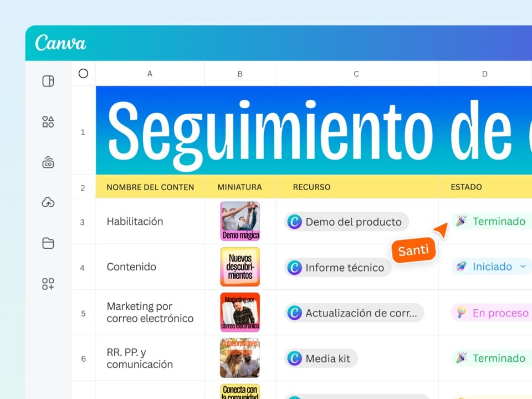Open the Apps panel in the sidebar

[48, 284]
